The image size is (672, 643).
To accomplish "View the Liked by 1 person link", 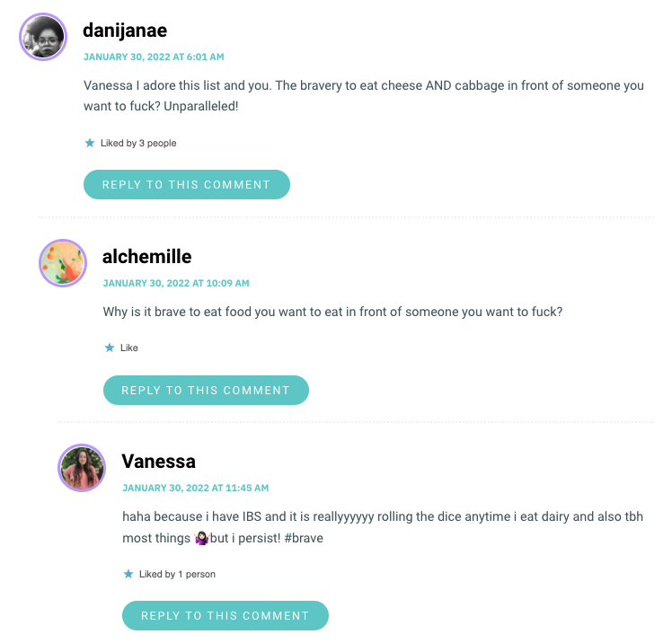I will coord(177,574).
